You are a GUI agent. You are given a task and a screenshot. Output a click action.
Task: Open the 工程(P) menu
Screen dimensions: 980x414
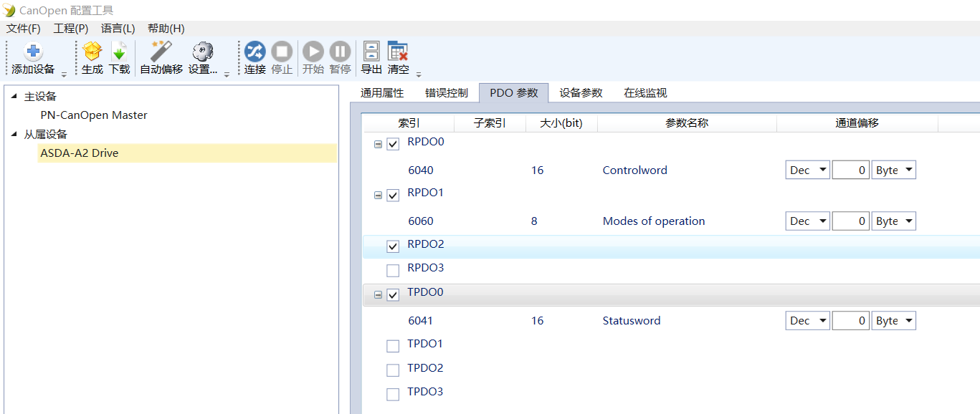pyautogui.click(x=70, y=29)
